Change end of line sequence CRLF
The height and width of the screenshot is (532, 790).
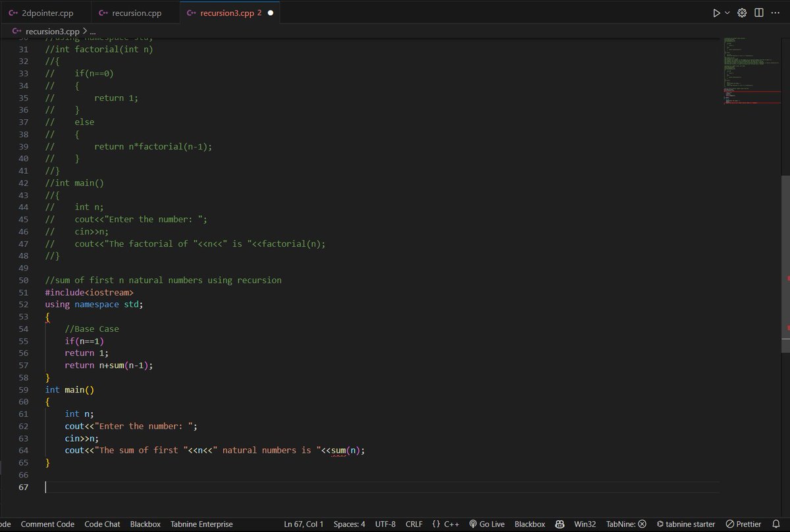[x=414, y=524]
